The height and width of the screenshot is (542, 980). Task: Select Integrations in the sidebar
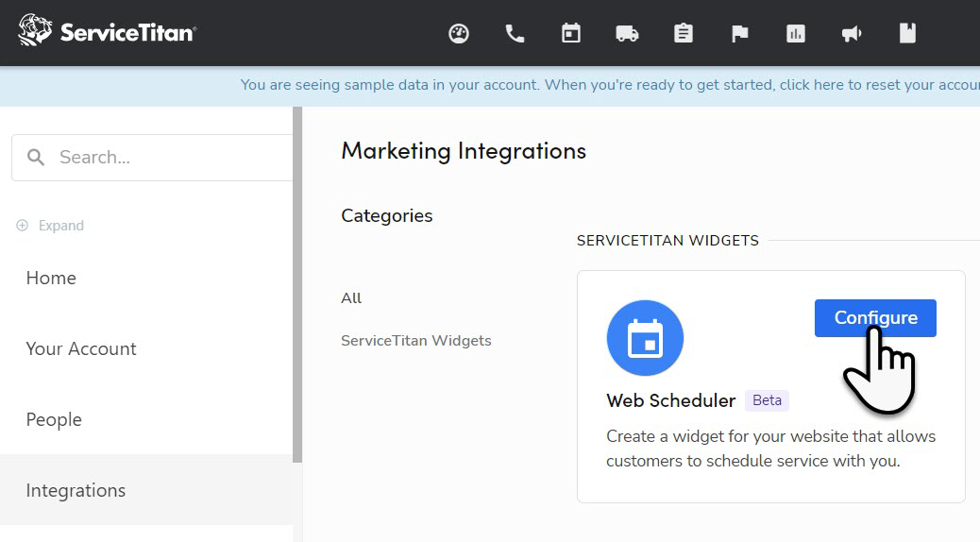[x=76, y=490]
